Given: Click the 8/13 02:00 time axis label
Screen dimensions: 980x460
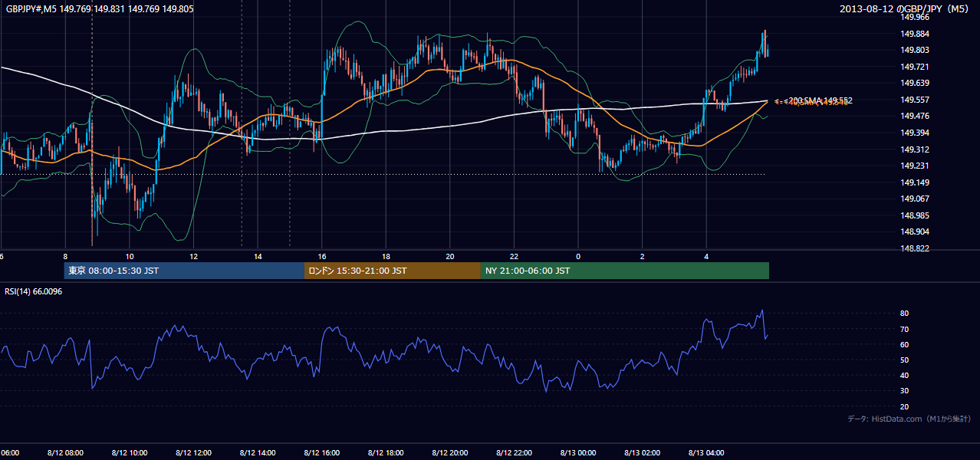Looking at the screenshot, I should [x=642, y=453].
